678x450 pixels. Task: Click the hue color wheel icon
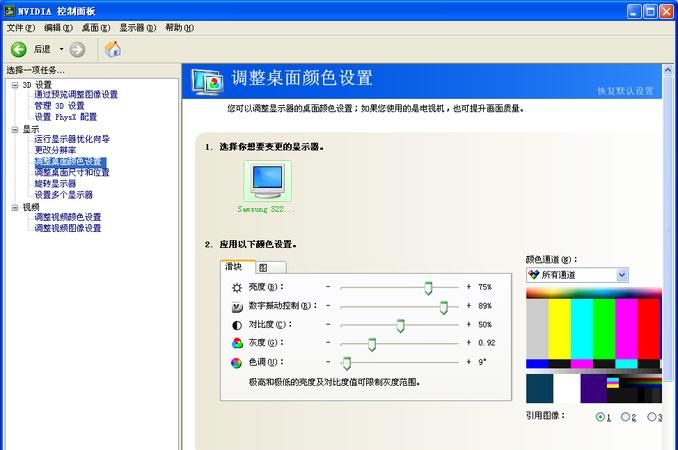tap(237, 363)
